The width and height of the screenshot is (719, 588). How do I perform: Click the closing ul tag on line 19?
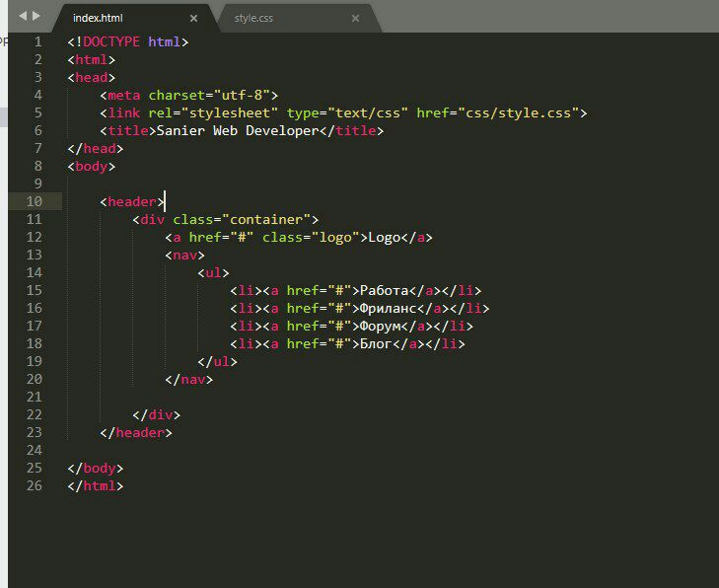217,362
